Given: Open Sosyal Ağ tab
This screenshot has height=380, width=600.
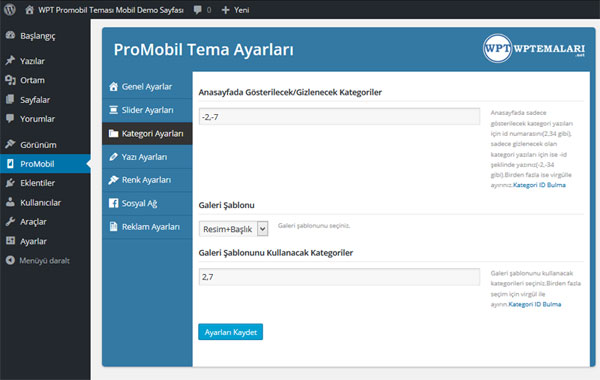Looking at the screenshot, I should pos(147,203).
